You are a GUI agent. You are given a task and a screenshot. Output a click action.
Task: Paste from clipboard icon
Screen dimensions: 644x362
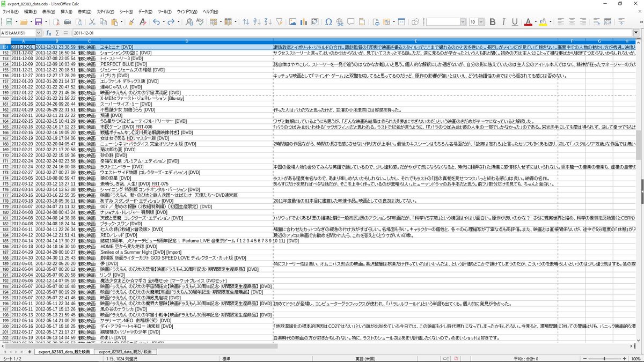click(x=114, y=22)
